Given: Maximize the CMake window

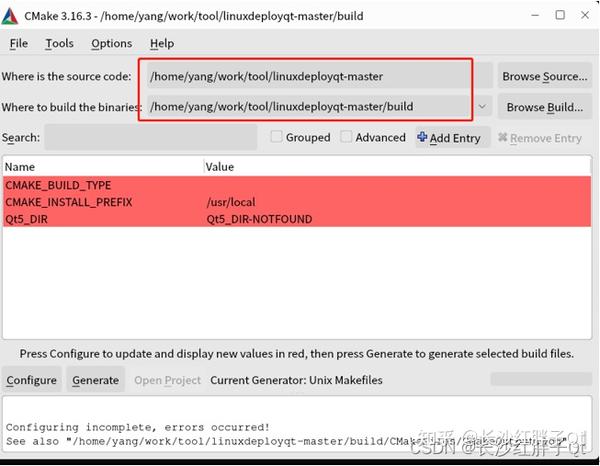Looking at the screenshot, I should pos(560,15).
